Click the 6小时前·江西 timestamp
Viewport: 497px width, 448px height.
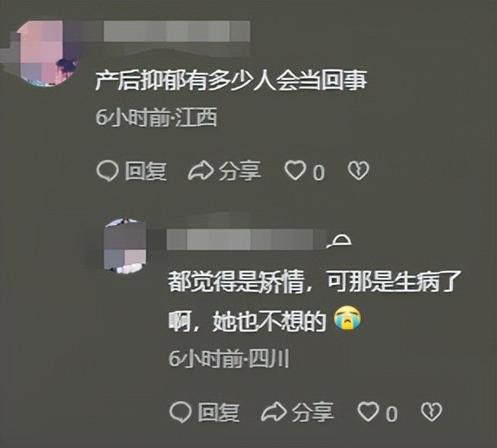point(156,117)
